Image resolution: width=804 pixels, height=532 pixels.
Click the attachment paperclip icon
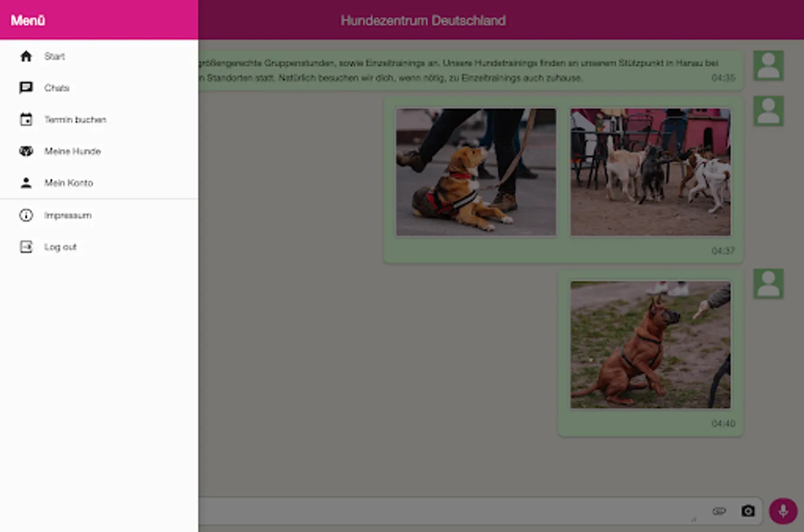[719, 511]
